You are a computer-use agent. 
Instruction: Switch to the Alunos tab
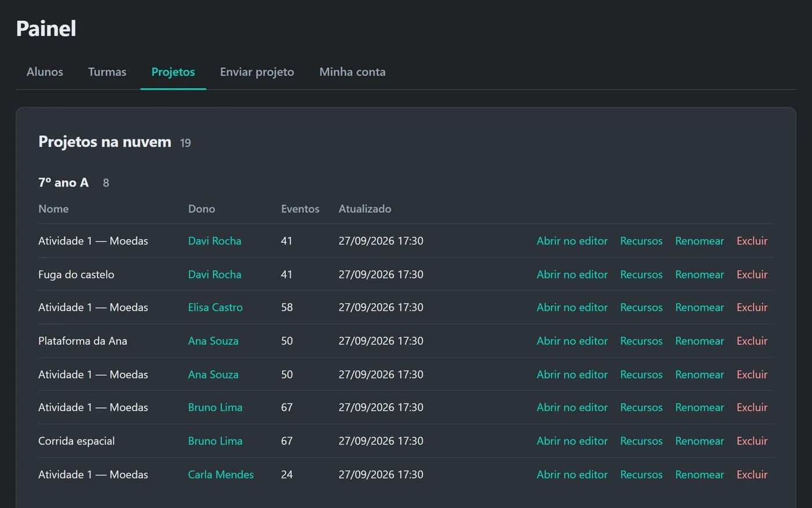pos(45,72)
